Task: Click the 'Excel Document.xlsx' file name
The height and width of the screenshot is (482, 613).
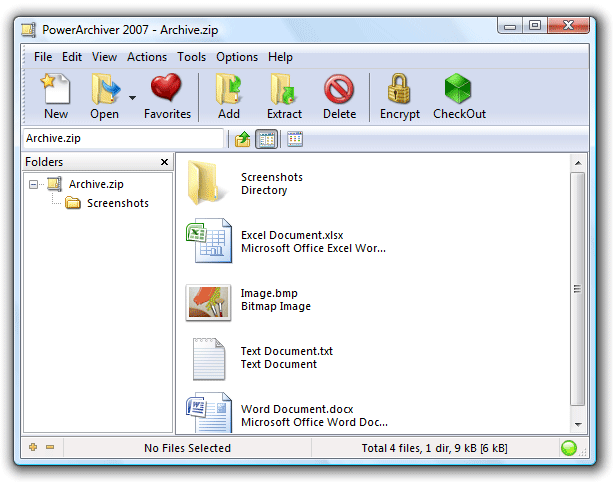Action: (x=292, y=235)
